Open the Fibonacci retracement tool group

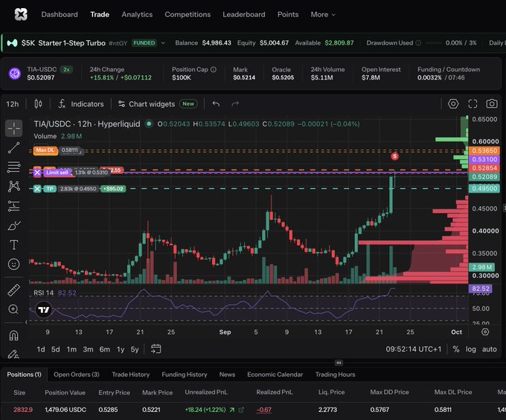click(x=13, y=167)
